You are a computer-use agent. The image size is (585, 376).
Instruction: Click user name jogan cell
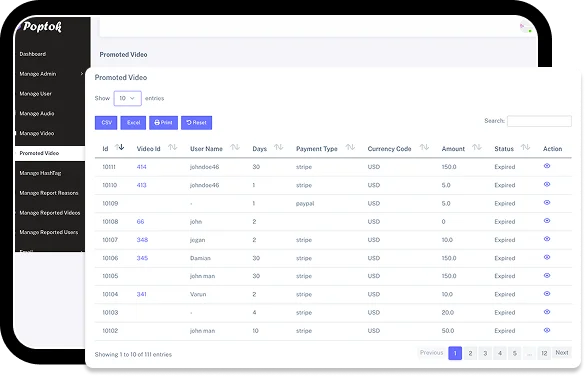197,240
